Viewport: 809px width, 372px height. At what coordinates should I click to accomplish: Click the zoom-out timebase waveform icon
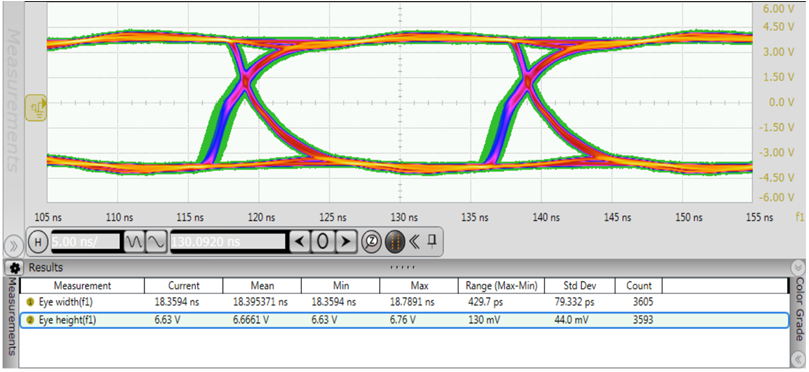134,241
